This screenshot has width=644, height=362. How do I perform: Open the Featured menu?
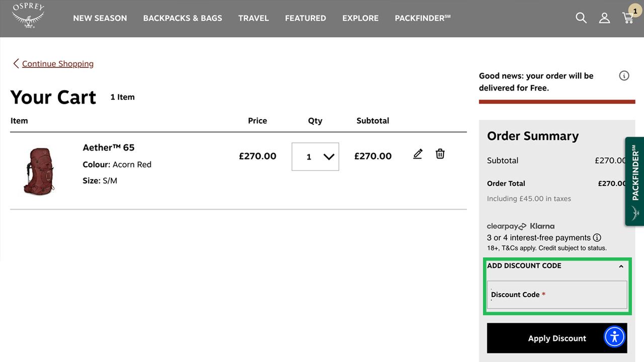point(305,18)
